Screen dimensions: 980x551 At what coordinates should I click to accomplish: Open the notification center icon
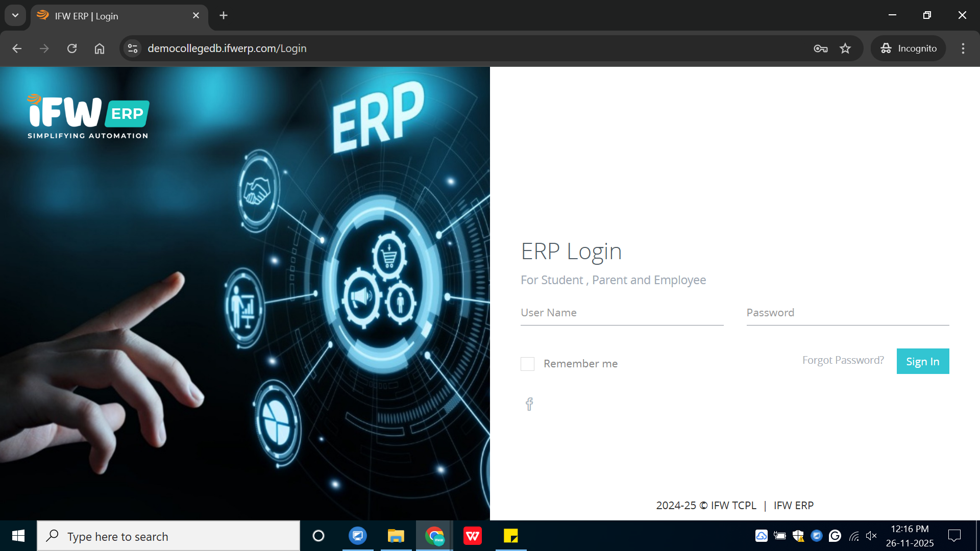coord(954,536)
